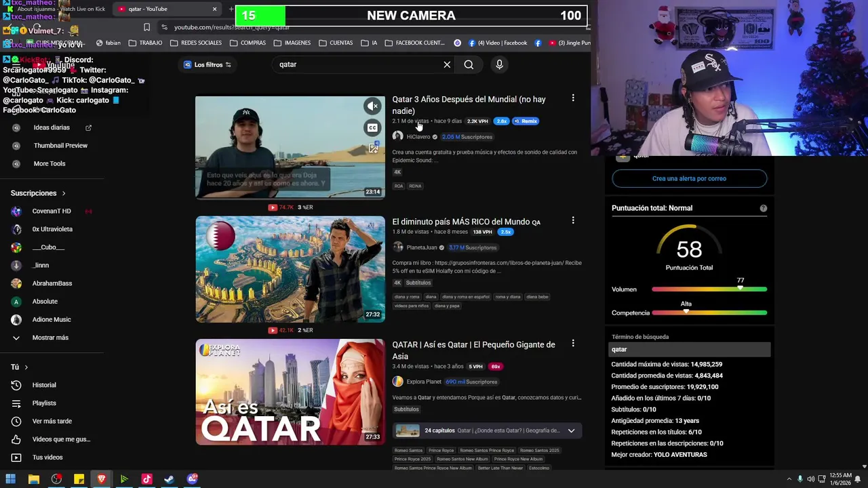Click the 'Romeo Santos' tag
868x488 pixels.
pos(408,450)
